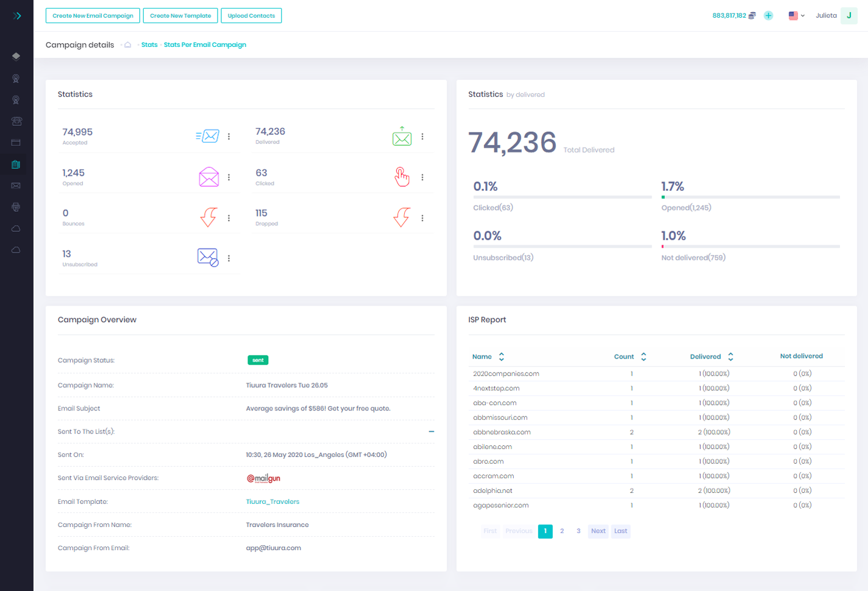Screen dimensions: 868x591
Task: Click Next in the ISP Report pagination
Action: [x=599, y=531]
